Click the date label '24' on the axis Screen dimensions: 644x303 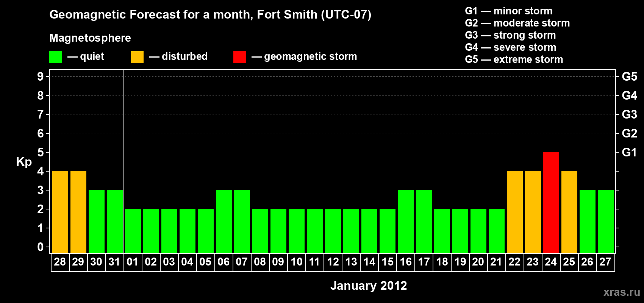[x=551, y=262]
